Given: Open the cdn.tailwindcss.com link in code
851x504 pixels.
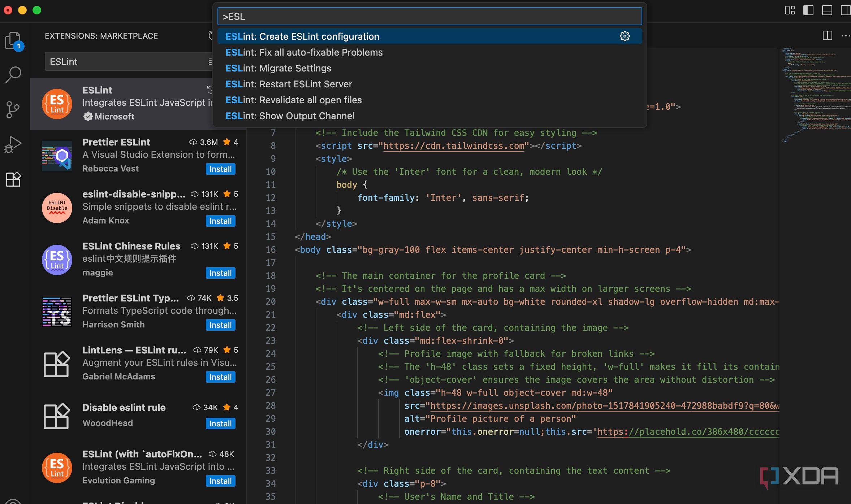Looking at the screenshot, I should click(x=453, y=146).
